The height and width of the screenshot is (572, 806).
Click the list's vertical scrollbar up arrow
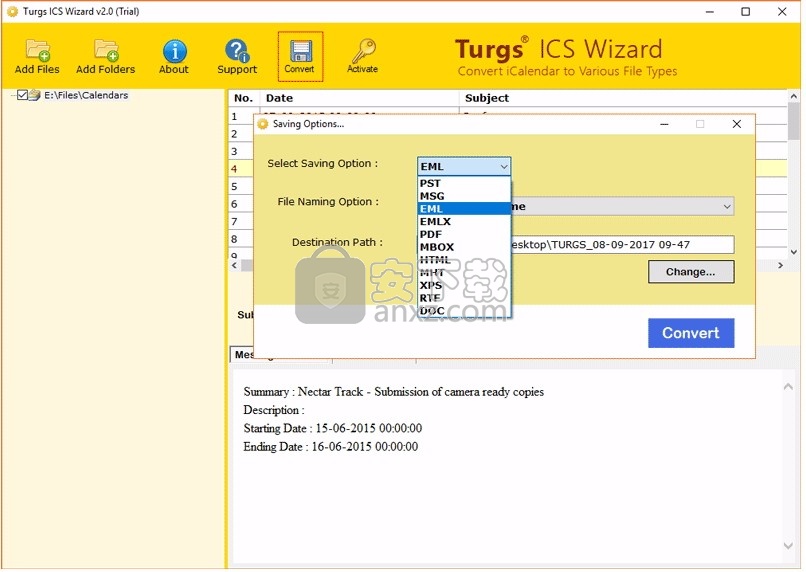(794, 96)
